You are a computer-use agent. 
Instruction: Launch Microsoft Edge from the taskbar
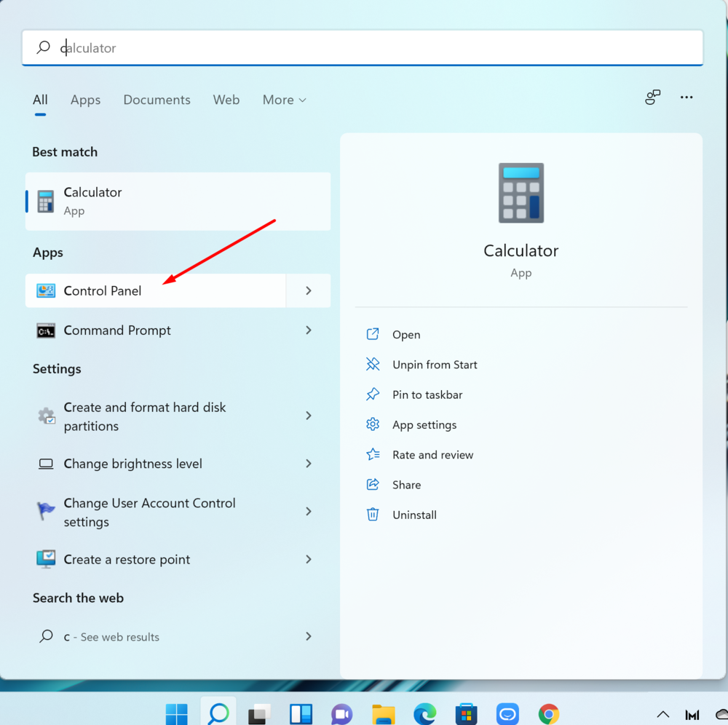425,714
